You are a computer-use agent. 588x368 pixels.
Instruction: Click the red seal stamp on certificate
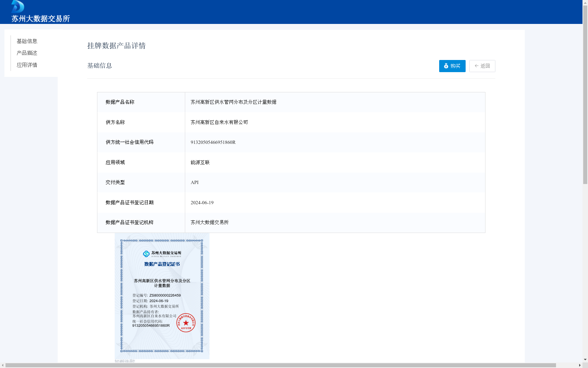point(186,323)
